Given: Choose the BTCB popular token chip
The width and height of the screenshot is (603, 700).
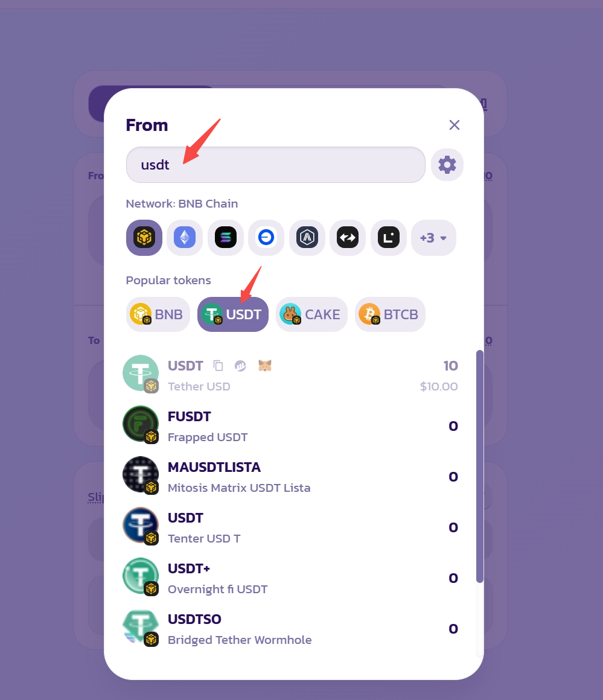Looking at the screenshot, I should tap(390, 314).
